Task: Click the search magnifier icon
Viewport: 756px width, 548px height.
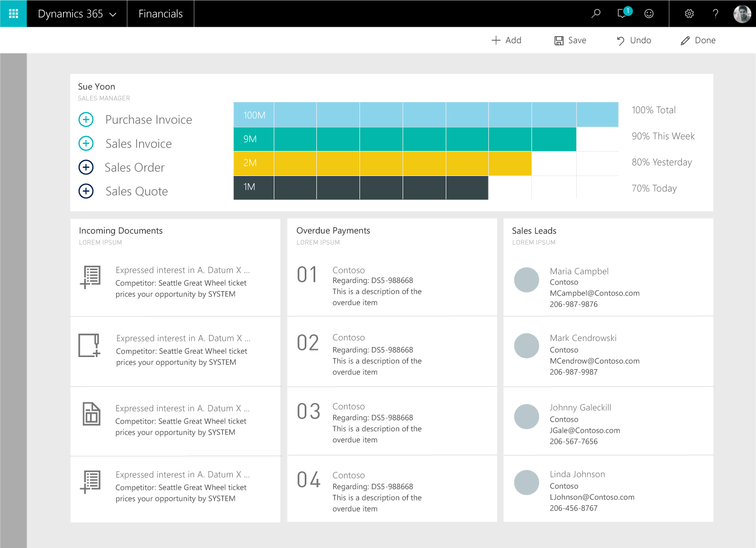Action: tap(596, 13)
